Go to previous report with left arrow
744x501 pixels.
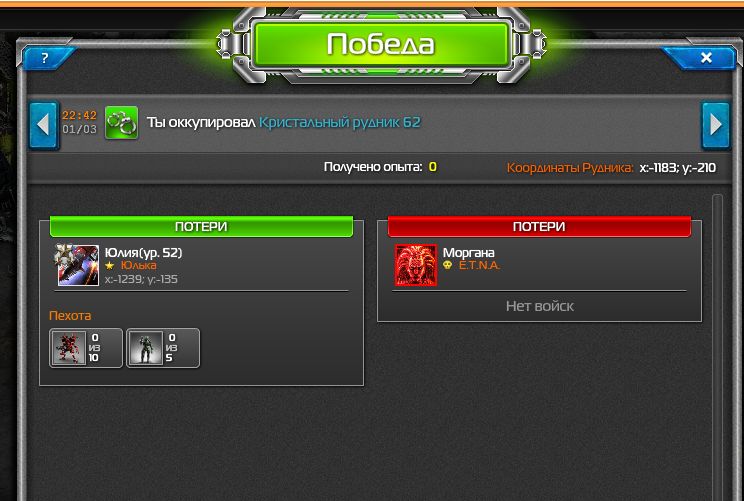click(44, 125)
